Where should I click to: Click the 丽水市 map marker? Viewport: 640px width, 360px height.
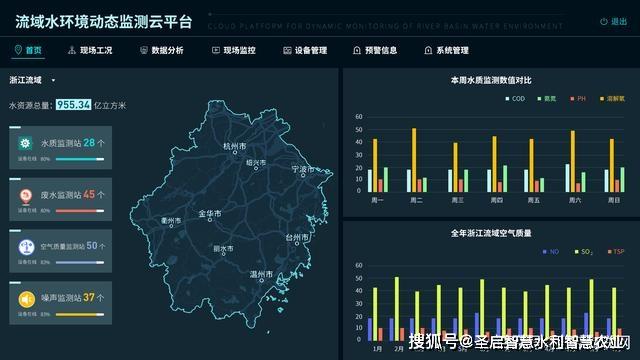224,254
